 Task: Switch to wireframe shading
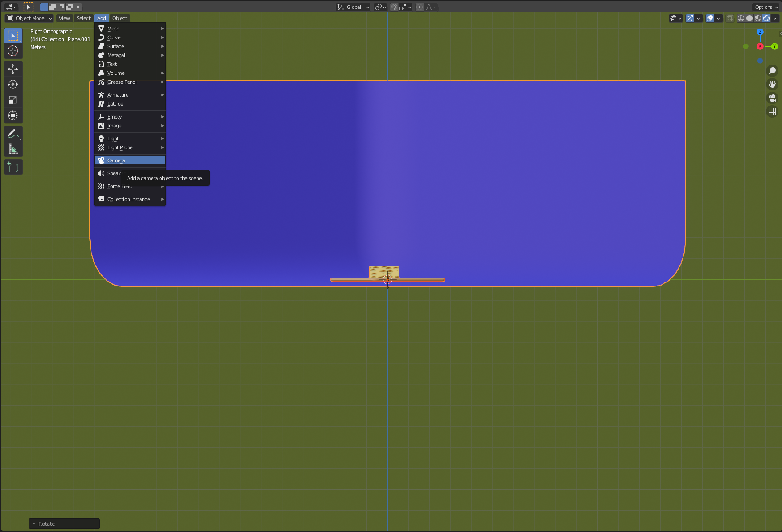point(741,18)
